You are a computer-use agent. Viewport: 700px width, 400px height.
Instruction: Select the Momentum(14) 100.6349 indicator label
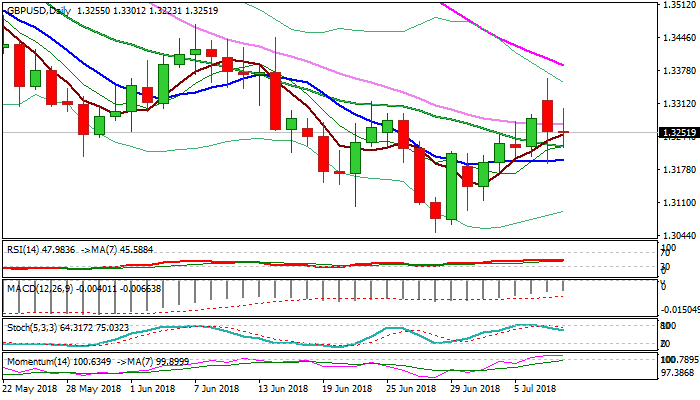click(59, 361)
